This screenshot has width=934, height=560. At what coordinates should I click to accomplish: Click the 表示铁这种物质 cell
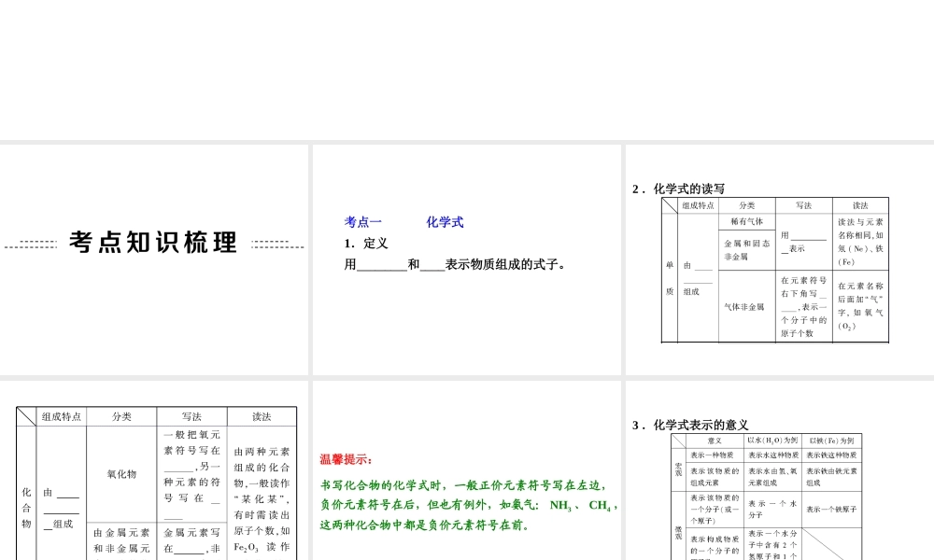tap(831, 455)
